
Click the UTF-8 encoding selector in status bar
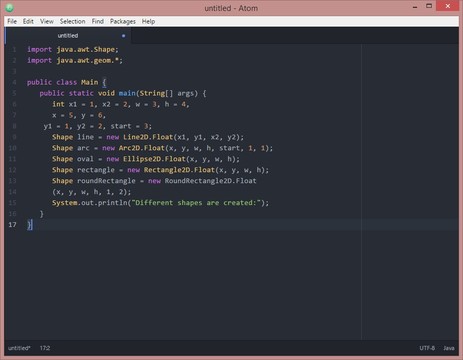coord(427,348)
